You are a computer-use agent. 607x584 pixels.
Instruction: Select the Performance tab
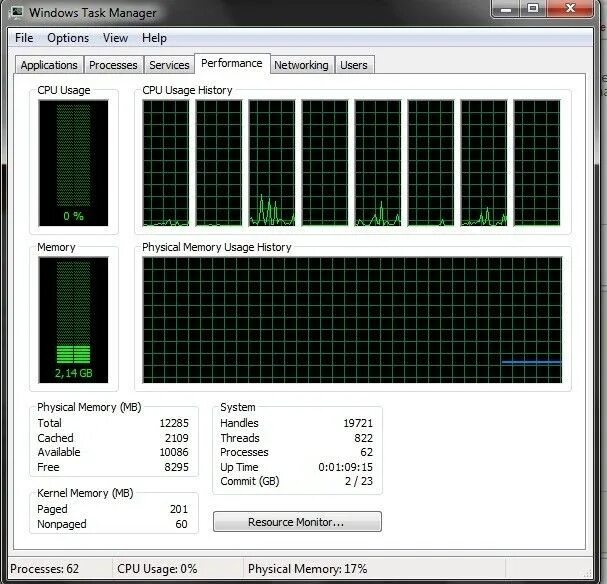(x=232, y=63)
